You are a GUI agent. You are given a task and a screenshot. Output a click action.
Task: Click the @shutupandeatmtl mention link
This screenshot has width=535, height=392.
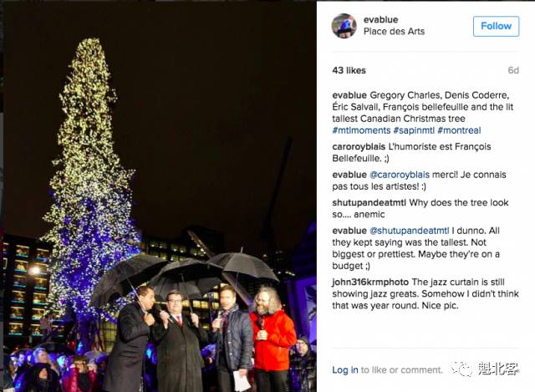click(410, 231)
